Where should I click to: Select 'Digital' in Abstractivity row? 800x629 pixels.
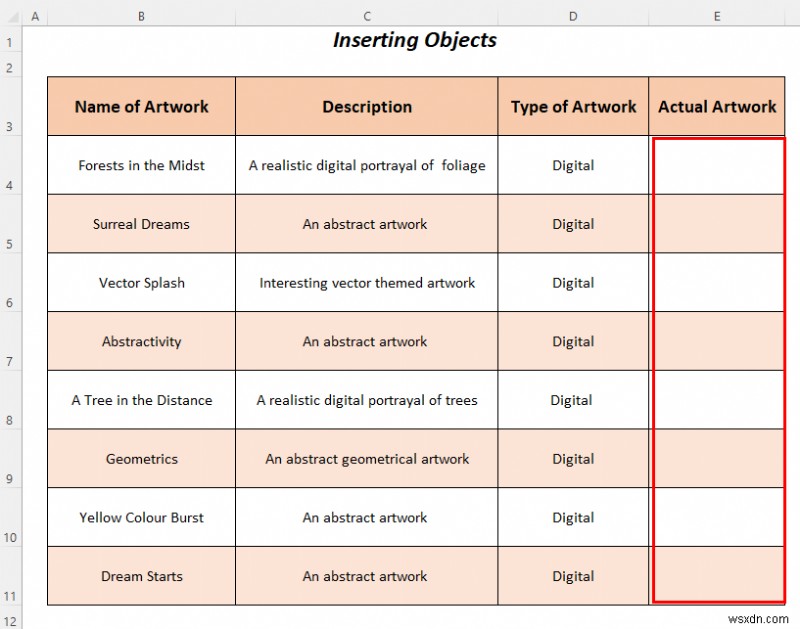pos(573,341)
